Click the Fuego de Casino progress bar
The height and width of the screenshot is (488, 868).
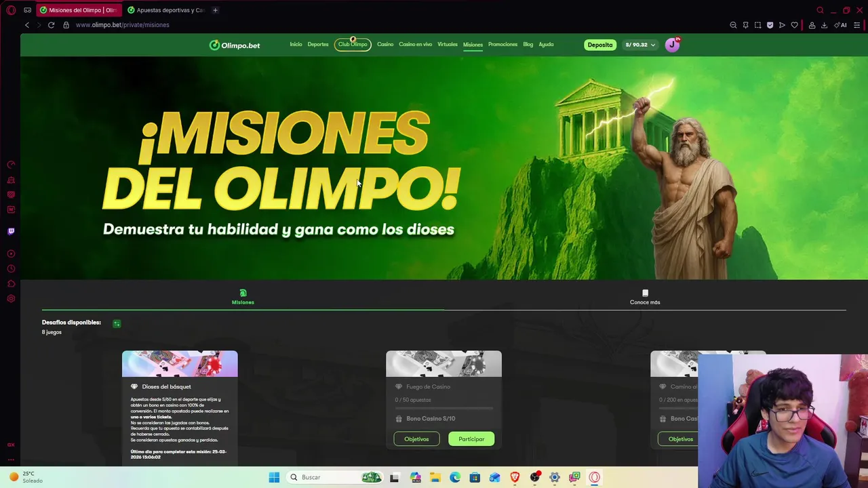click(x=443, y=409)
